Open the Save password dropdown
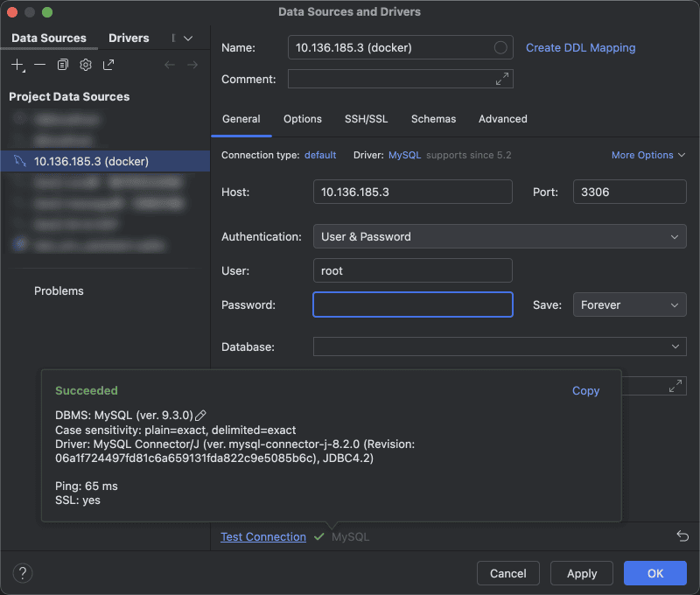 [629, 304]
